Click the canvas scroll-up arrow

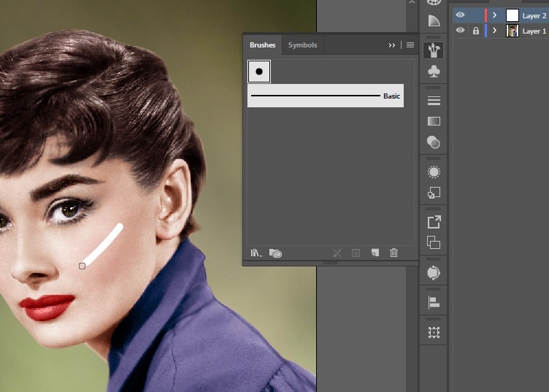412,2
